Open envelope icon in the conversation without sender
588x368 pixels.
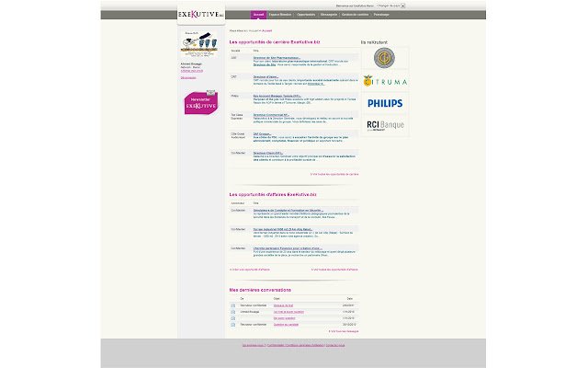tap(232, 318)
